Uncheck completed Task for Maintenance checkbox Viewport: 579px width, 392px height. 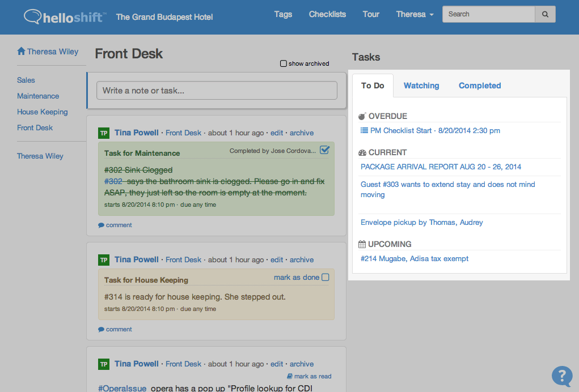coord(324,150)
